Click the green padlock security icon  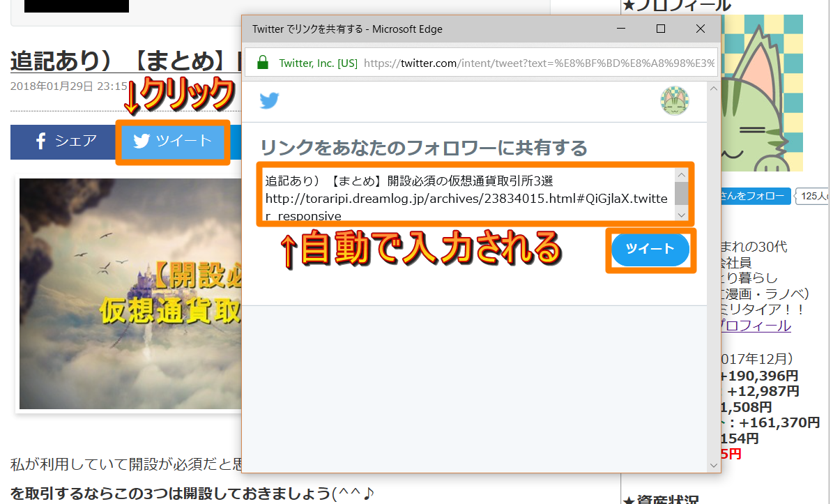[262, 63]
